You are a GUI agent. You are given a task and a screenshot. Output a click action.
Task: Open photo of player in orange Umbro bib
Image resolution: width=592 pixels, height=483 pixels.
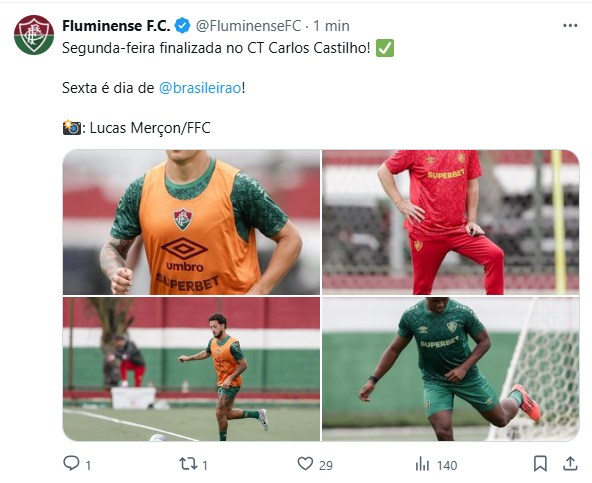pos(191,222)
